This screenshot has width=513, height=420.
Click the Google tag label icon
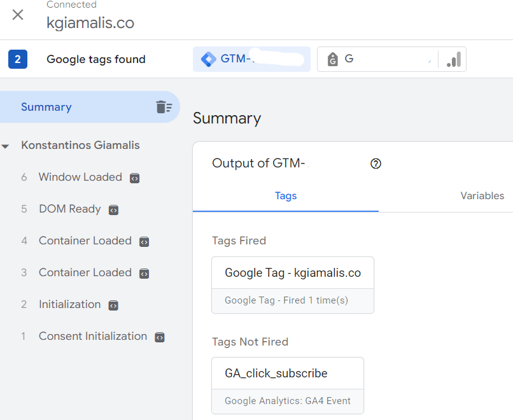tap(333, 59)
